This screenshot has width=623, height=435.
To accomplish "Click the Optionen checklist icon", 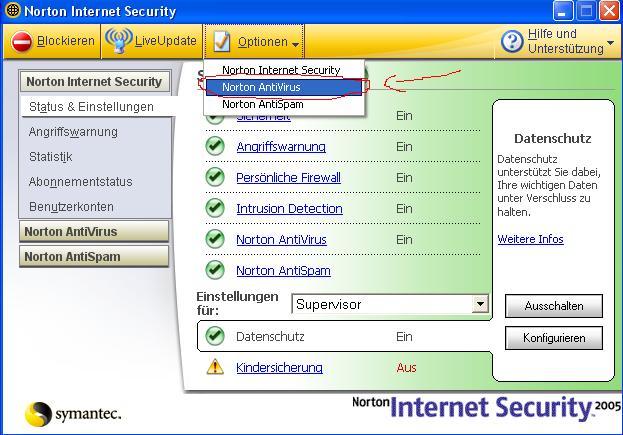I will (x=221, y=42).
